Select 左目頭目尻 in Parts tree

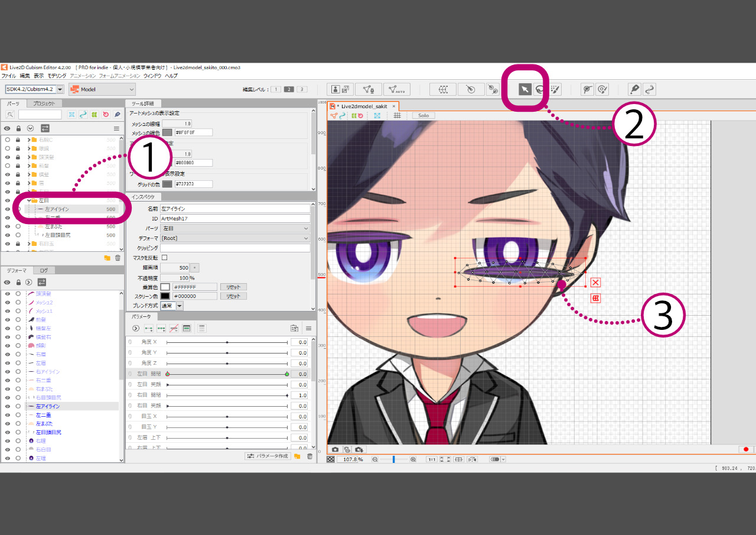point(57,235)
